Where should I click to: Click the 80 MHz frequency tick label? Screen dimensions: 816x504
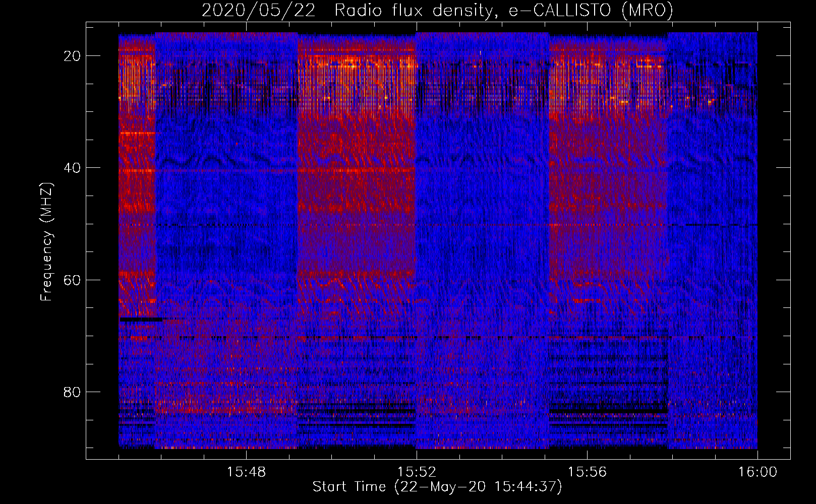click(73, 392)
